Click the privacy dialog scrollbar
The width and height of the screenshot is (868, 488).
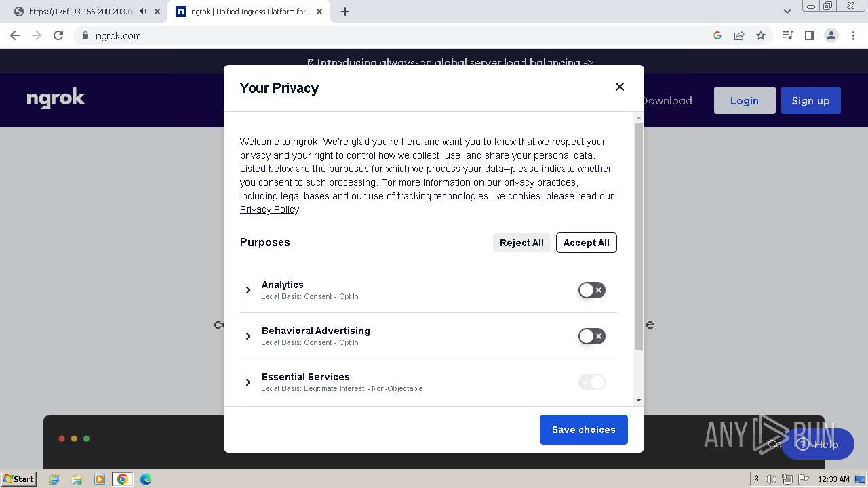click(x=638, y=237)
